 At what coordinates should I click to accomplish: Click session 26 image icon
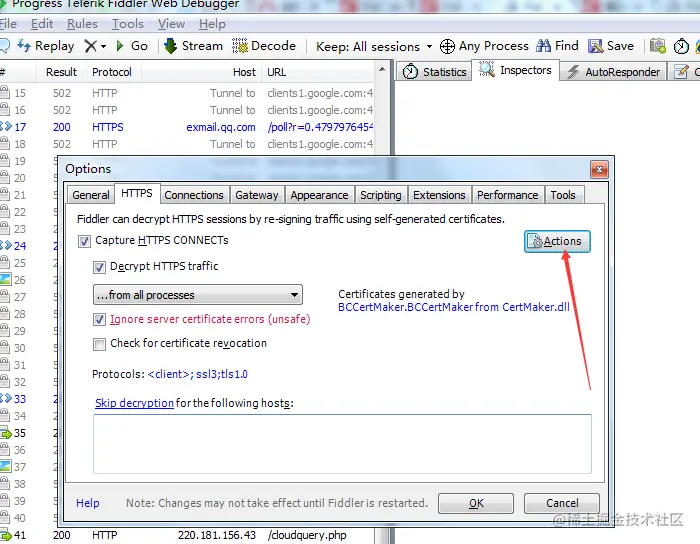tap(5, 280)
